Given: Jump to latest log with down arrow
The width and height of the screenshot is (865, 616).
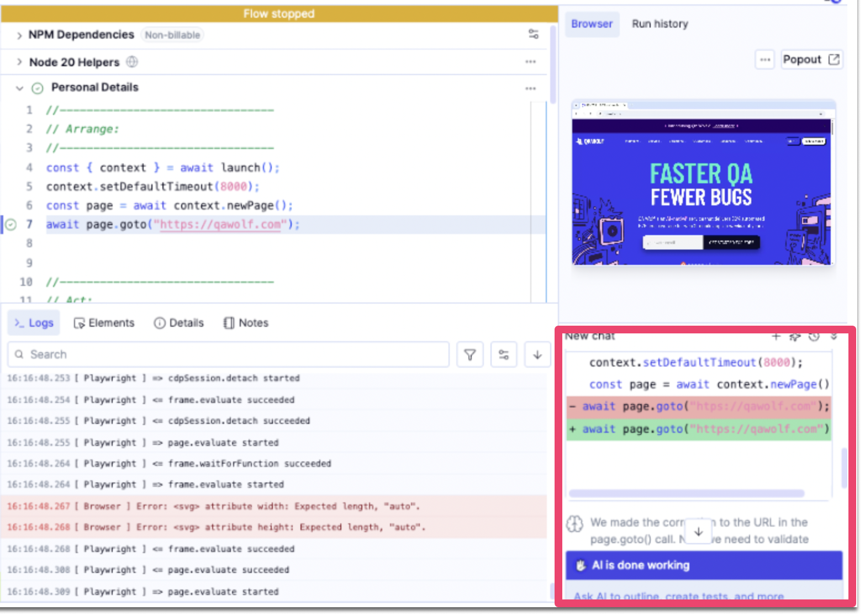Looking at the screenshot, I should click(x=537, y=354).
